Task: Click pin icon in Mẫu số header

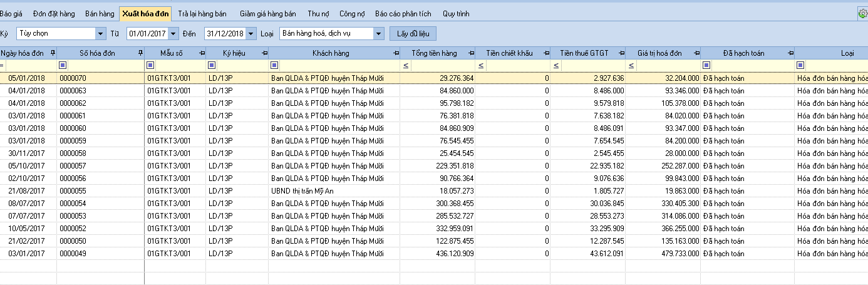Action: point(202,53)
